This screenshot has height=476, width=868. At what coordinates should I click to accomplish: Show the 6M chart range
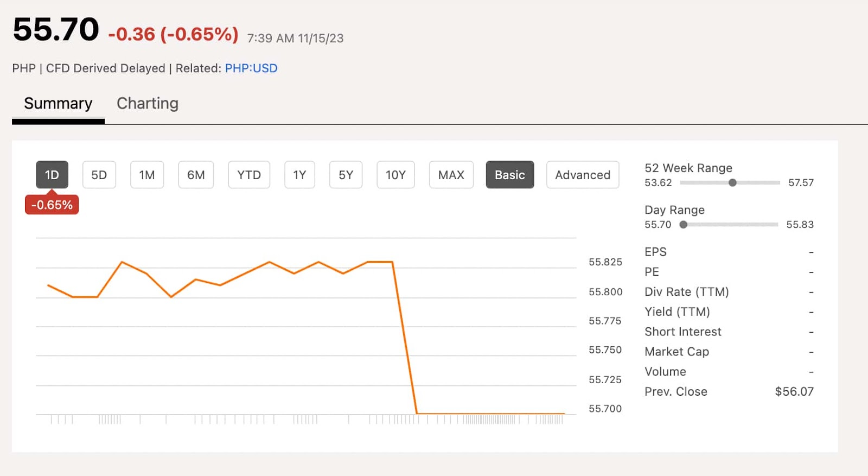[196, 175]
